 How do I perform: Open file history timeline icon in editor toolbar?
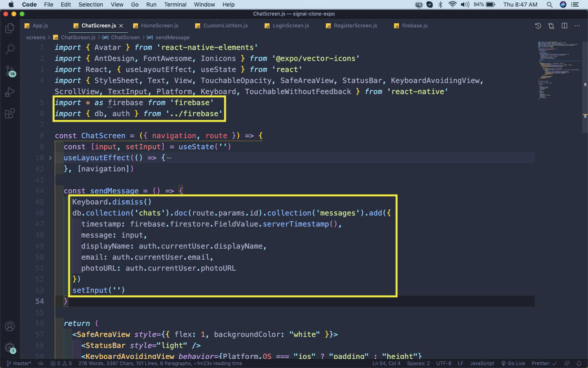(538, 26)
